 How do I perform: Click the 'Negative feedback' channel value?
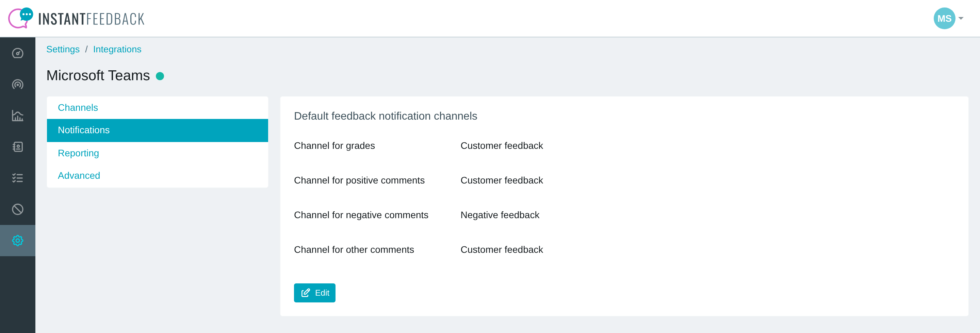pos(500,215)
